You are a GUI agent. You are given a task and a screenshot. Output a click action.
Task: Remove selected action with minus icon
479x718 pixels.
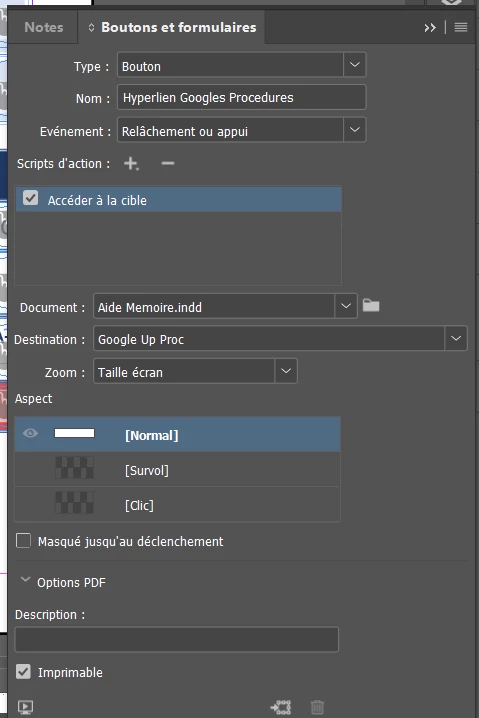point(168,163)
